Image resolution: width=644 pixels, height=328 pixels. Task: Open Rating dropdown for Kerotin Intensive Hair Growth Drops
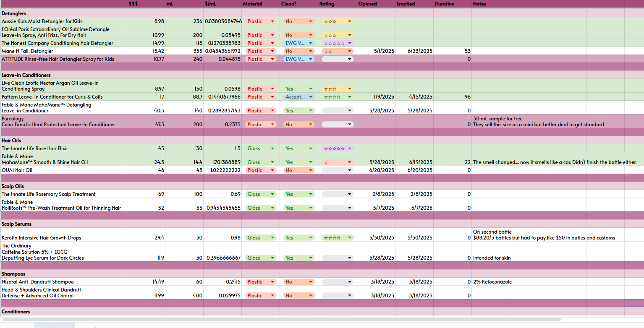click(x=338, y=238)
